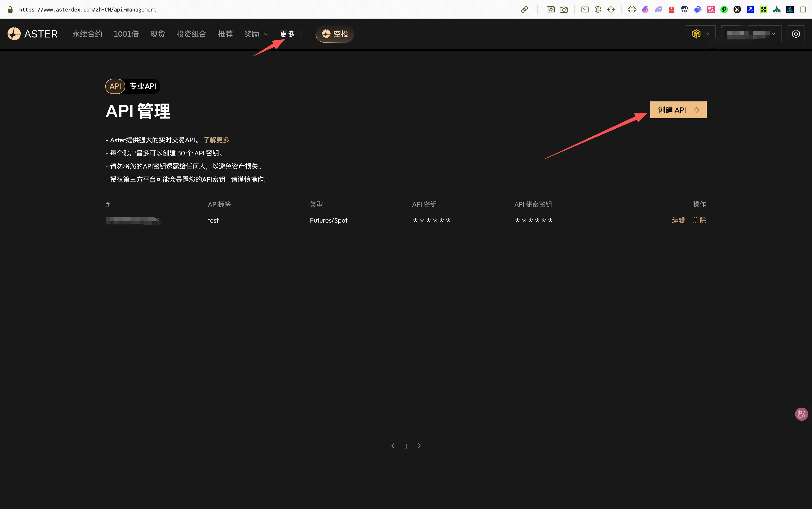Image resolution: width=812 pixels, height=509 pixels.
Task: Click the translate extension icon
Action: (711, 9)
